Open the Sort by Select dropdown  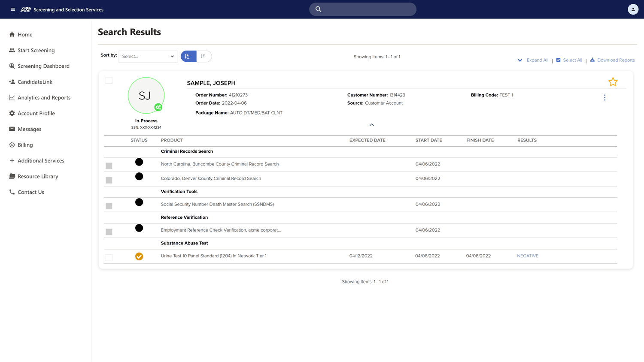pyautogui.click(x=148, y=56)
